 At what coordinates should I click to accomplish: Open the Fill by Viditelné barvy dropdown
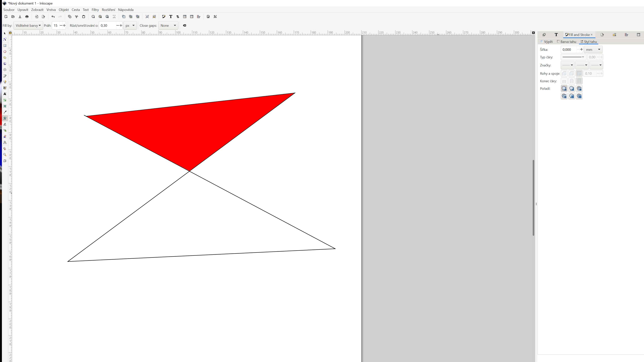click(28, 25)
